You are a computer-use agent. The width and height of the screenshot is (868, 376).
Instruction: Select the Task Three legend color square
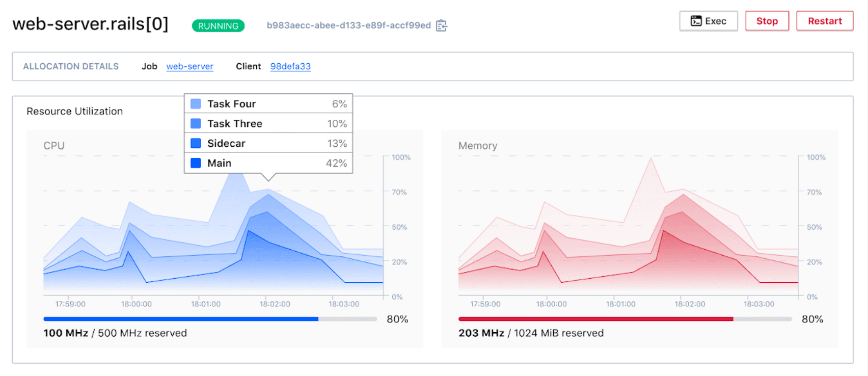click(x=196, y=124)
